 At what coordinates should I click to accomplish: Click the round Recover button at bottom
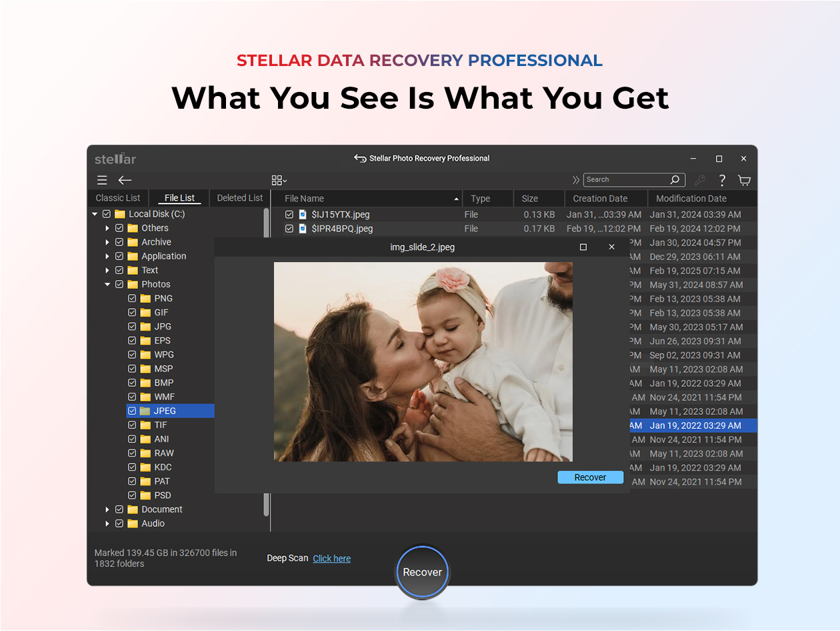pyautogui.click(x=423, y=572)
